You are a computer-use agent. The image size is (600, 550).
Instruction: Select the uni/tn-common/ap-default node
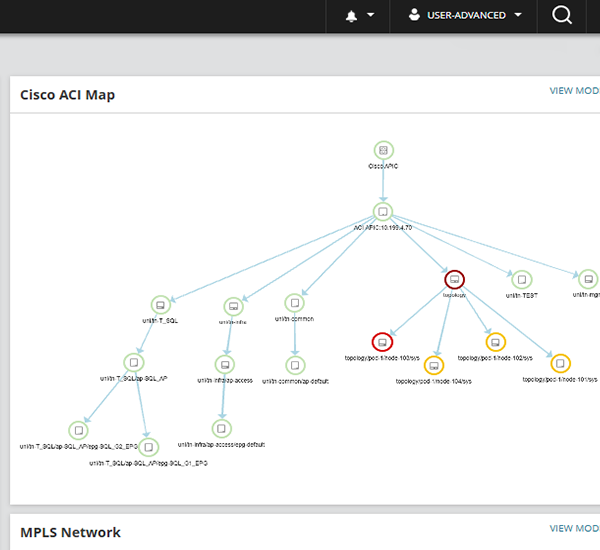tap(295, 365)
